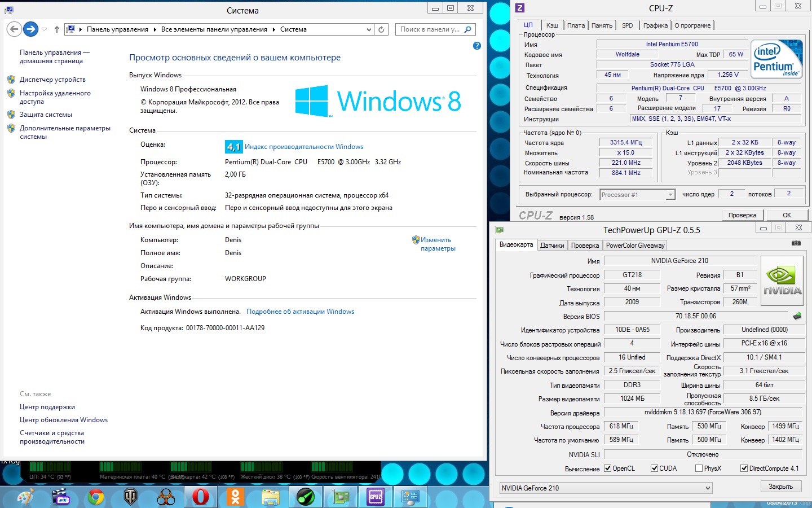Click OK in the CPU-Z window

tap(787, 215)
